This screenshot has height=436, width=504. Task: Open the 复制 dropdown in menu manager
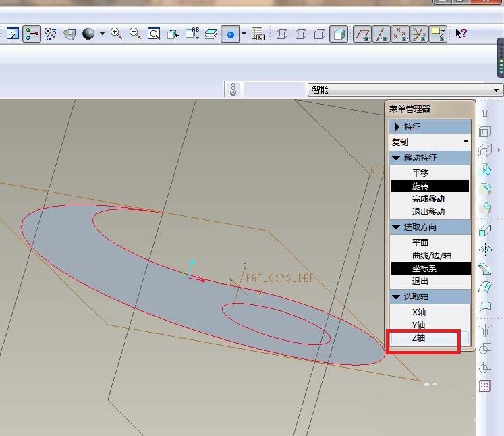coord(430,142)
